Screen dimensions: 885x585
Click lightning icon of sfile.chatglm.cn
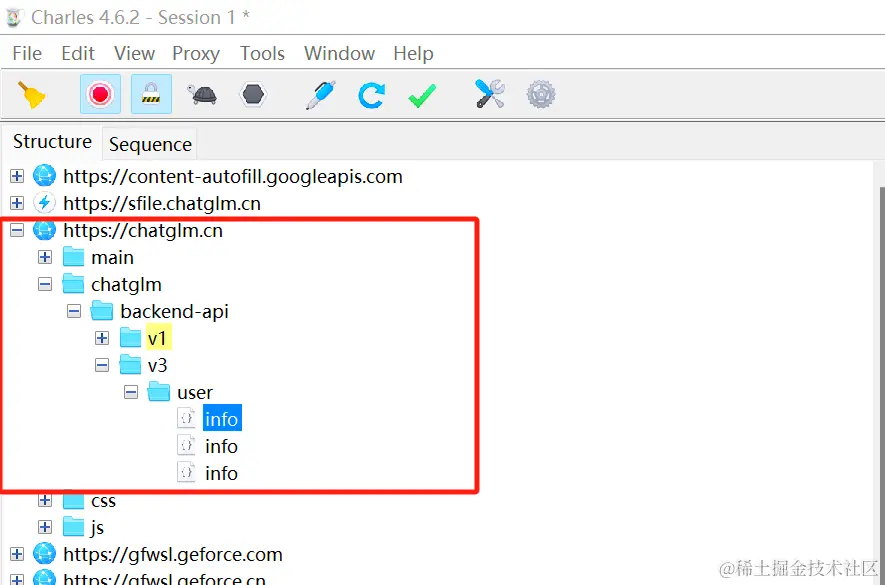(44, 203)
